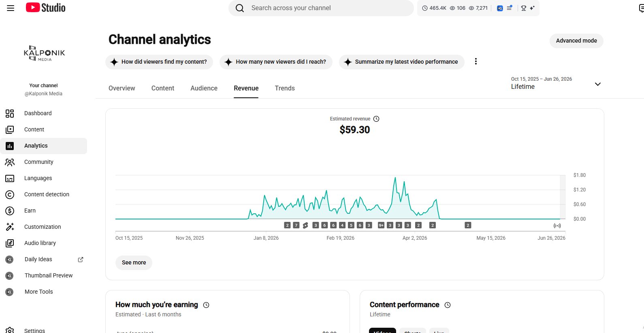Viewport: 644px width, 333px height.
Task: Click the search magnifier icon
Action: pos(240,8)
